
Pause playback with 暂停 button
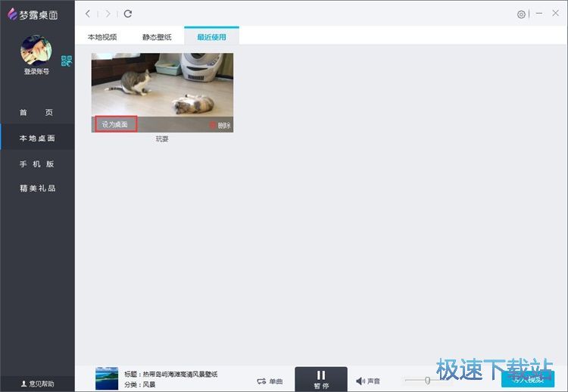click(321, 379)
